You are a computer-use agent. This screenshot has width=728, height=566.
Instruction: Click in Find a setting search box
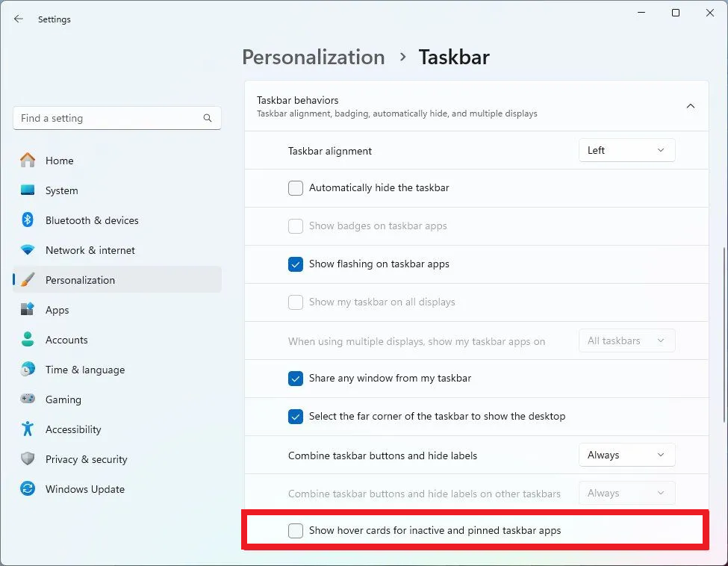point(117,119)
